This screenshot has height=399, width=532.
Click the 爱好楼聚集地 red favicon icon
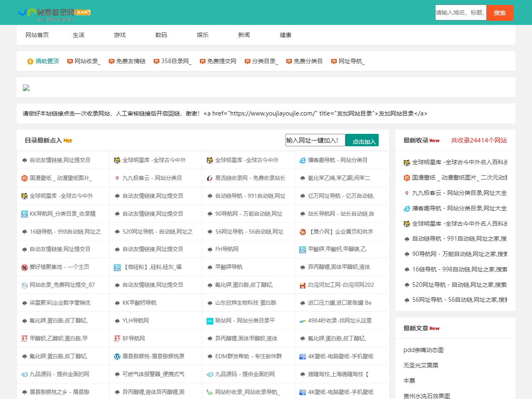coord(25,267)
